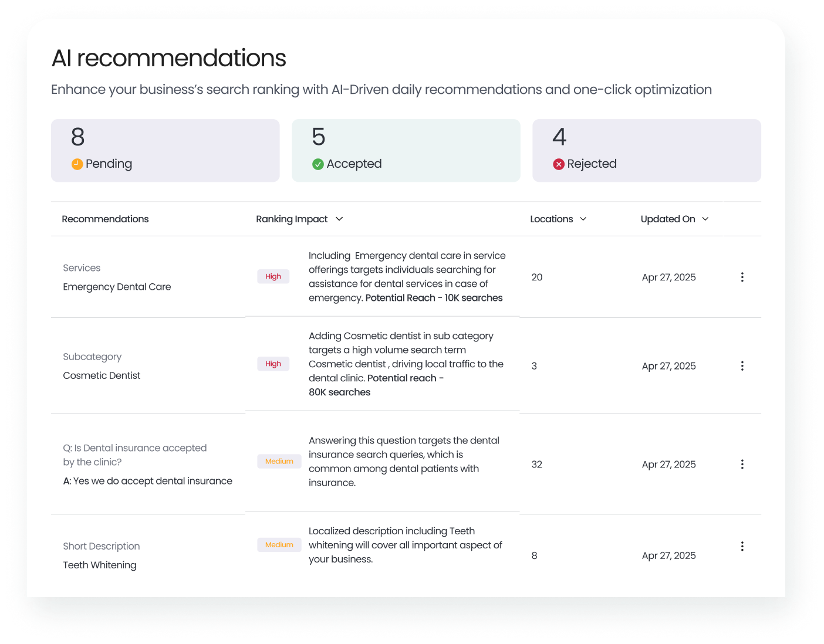824x644 pixels.
Task: Click the Cosmetic Dentist recommendation name
Action: [x=102, y=375]
